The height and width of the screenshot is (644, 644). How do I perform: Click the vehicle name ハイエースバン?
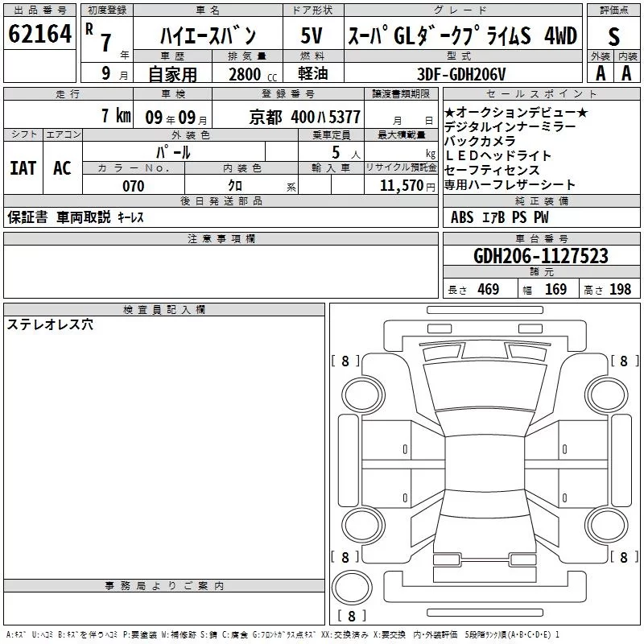tap(207, 35)
